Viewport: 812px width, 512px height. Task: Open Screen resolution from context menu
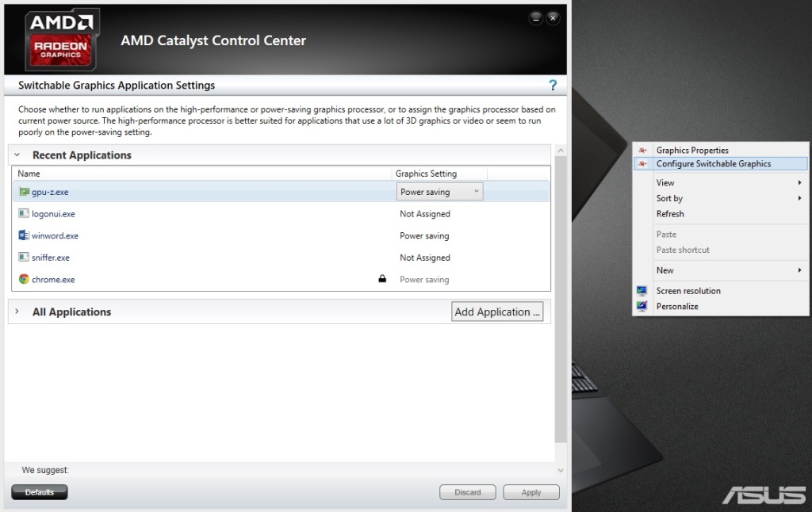pyautogui.click(x=688, y=291)
